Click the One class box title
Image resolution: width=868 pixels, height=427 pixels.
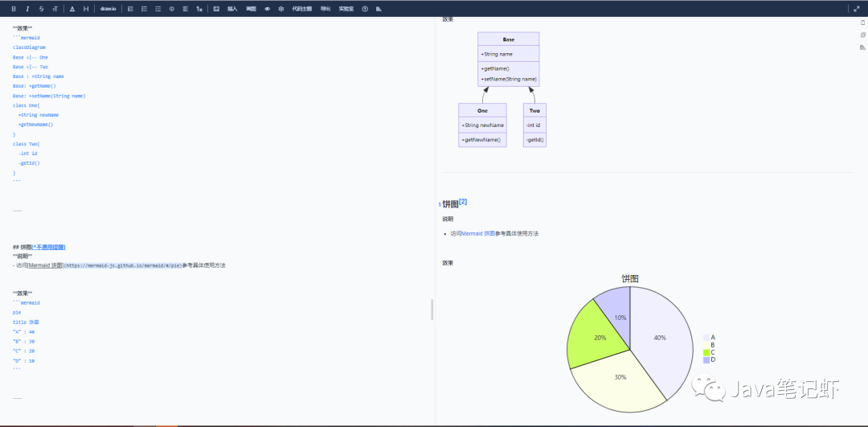pos(482,111)
